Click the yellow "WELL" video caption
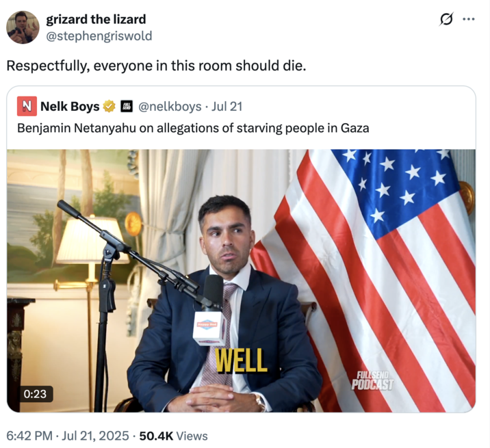 (242, 360)
